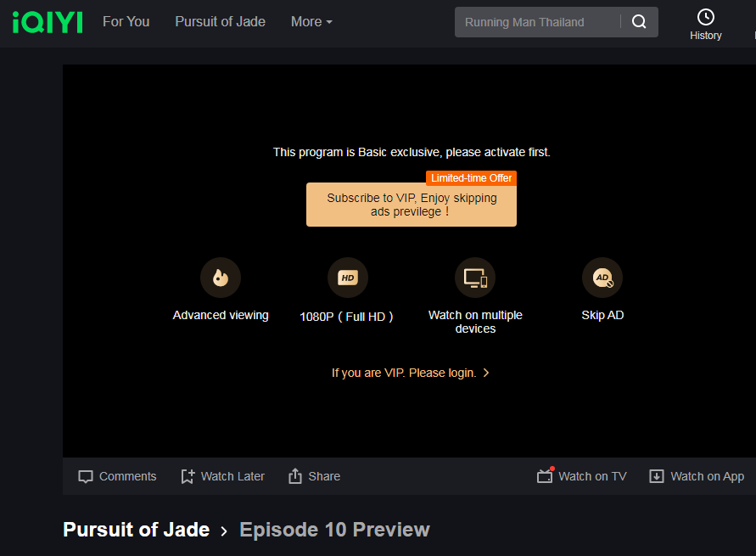Click the Running Man Thailand search field

click(537, 22)
